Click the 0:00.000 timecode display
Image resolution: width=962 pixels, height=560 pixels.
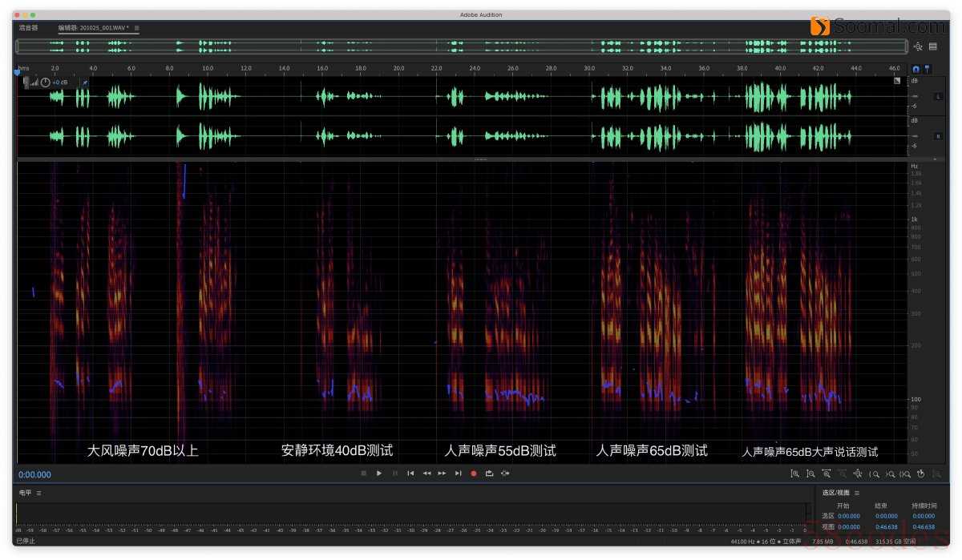coord(34,474)
